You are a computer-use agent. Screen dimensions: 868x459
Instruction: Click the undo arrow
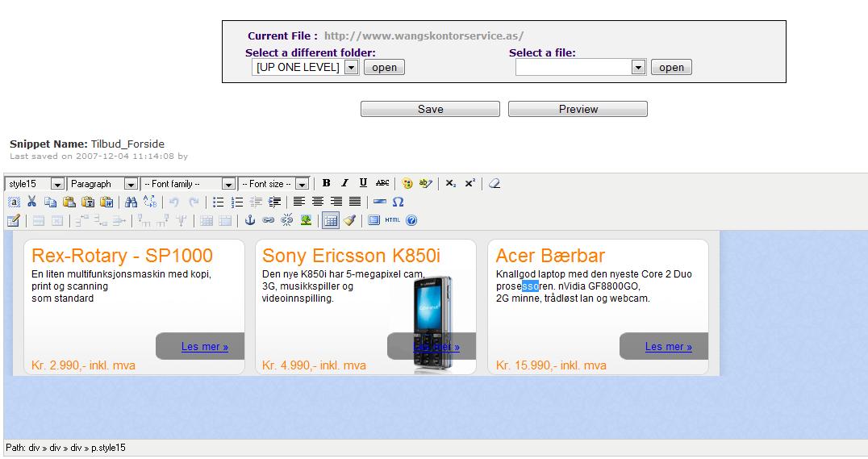click(x=174, y=202)
